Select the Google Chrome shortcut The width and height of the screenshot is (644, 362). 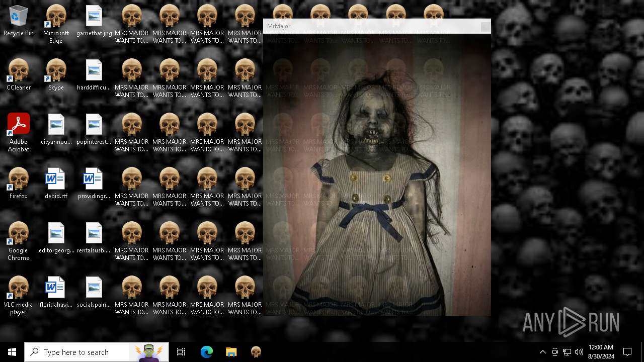point(19,242)
